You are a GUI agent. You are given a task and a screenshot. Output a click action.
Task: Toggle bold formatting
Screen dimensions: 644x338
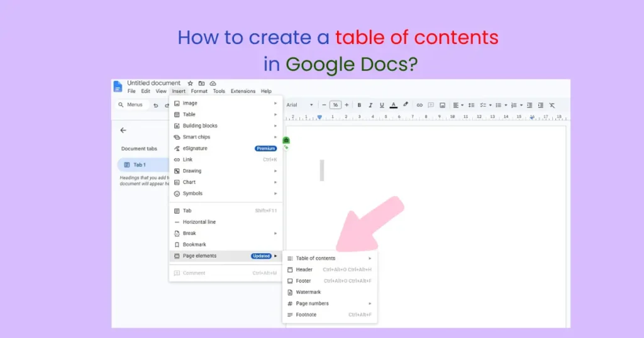click(x=359, y=106)
